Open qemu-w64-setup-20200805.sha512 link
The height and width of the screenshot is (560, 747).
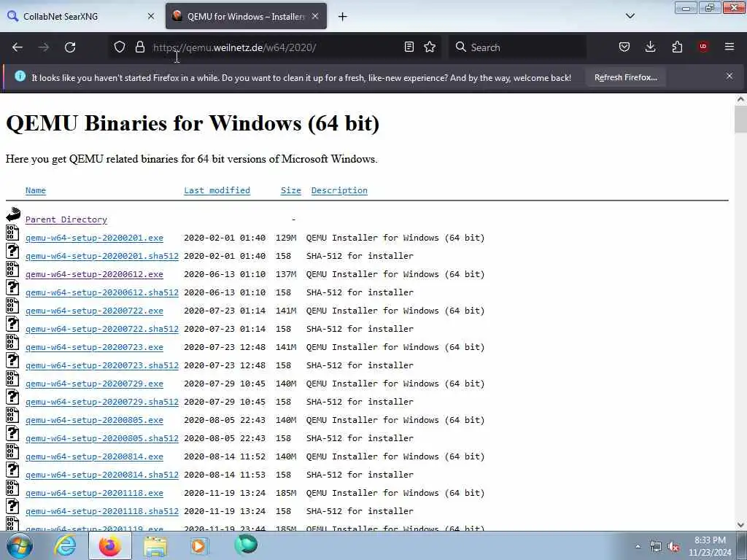click(102, 438)
